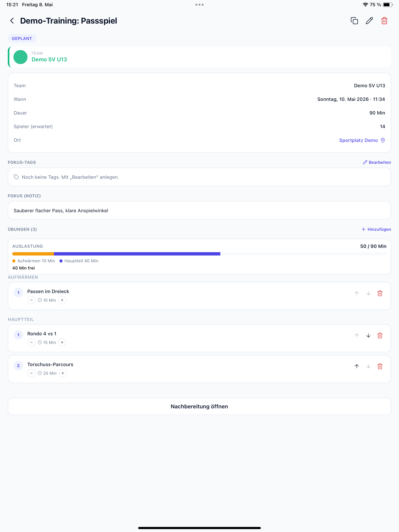
Task: Tap the status bar time 15:21
Action: [12, 4]
